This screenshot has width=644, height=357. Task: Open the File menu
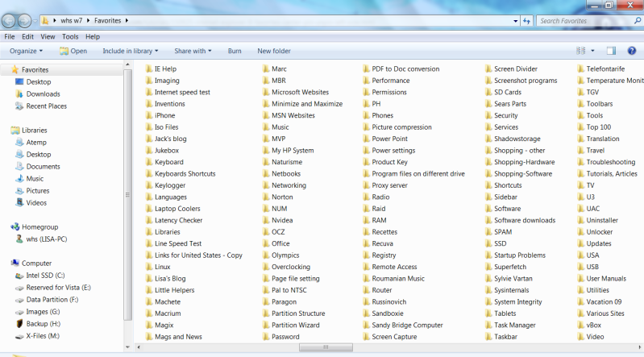pyautogui.click(x=10, y=36)
